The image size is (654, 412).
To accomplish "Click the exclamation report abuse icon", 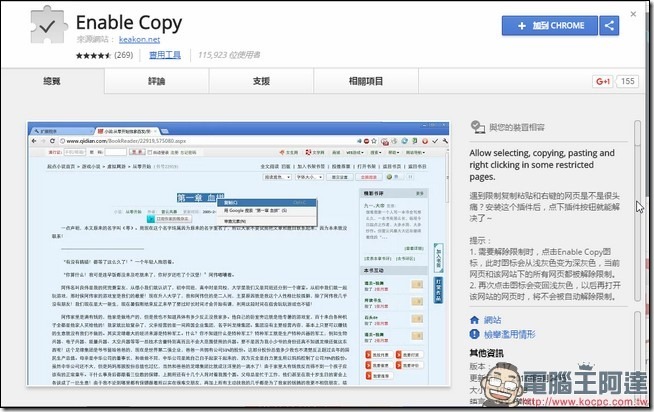I will [474, 334].
